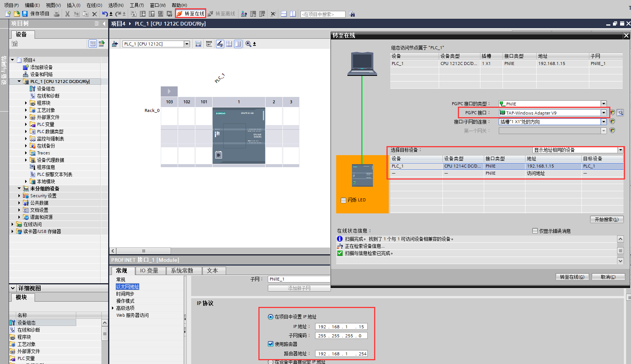
Task: Open the network view icon in device editor
Action: [x=115, y=44]
